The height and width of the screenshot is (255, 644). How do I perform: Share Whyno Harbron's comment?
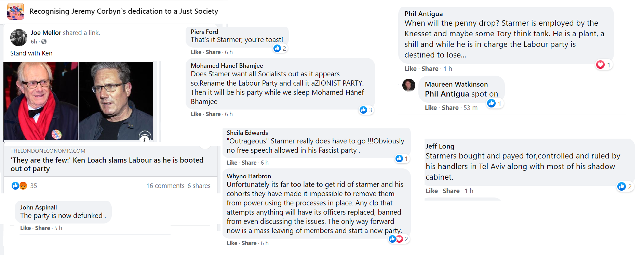(x=249, y=243)
